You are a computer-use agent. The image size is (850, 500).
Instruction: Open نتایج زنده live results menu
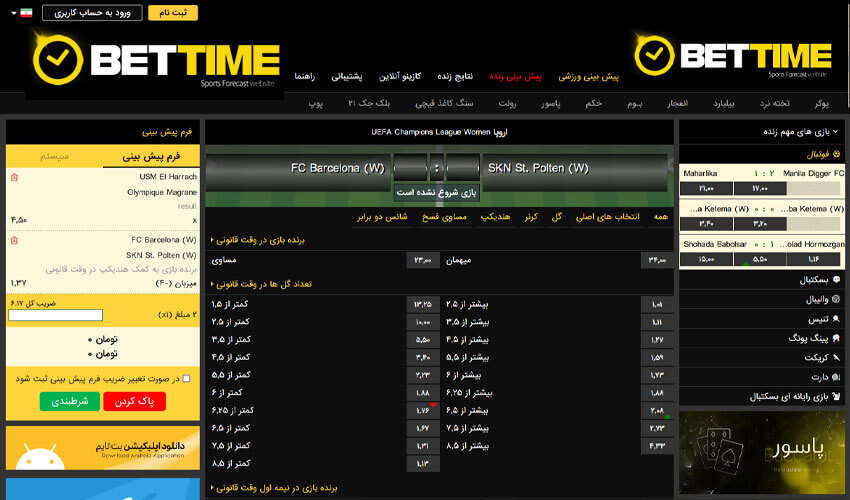455,76
